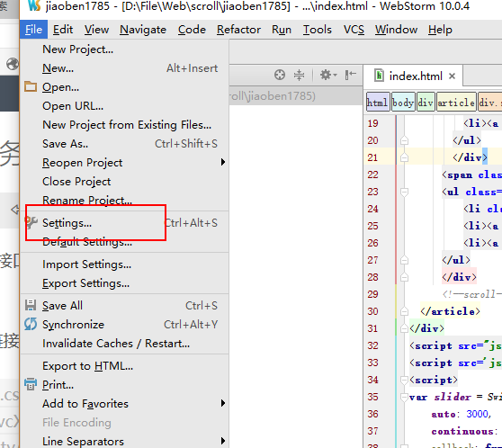Screen dimensions: 502x448
Task: Click the Print printer icon
Action: (31, 384)
